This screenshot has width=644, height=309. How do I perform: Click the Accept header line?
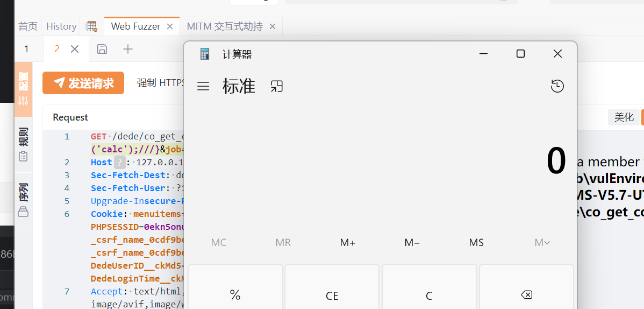click(x=136, y=291)
